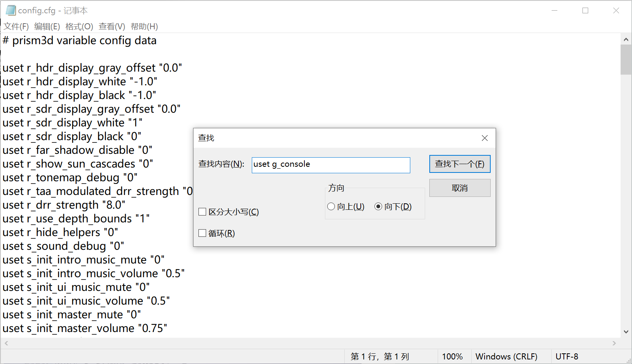Open the 文件(F) menu
This screenshot has height=364, width=632.
point(16,27)
